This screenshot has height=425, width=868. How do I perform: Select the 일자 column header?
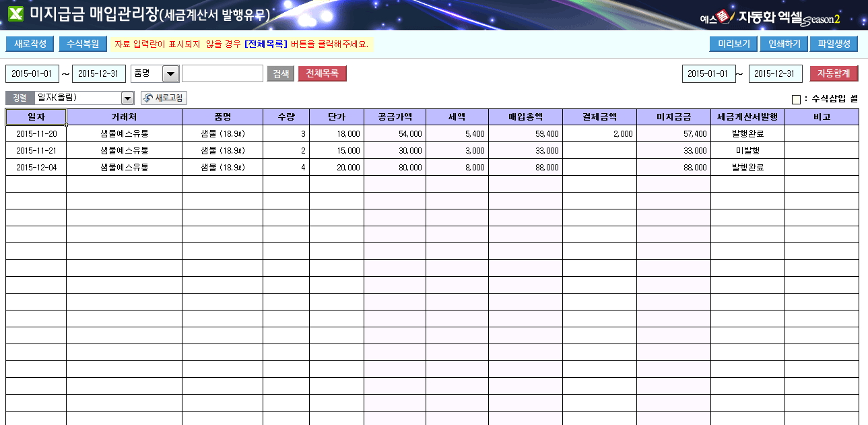[36, 117]
